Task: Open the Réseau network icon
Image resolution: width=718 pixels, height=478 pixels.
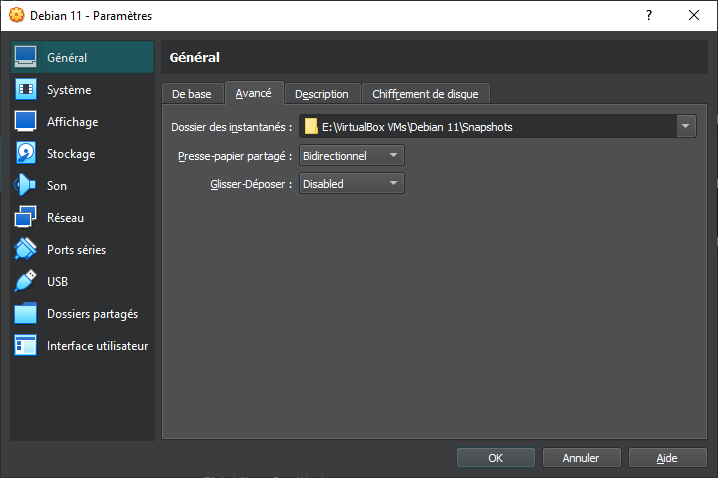Action: pos(26,217)
